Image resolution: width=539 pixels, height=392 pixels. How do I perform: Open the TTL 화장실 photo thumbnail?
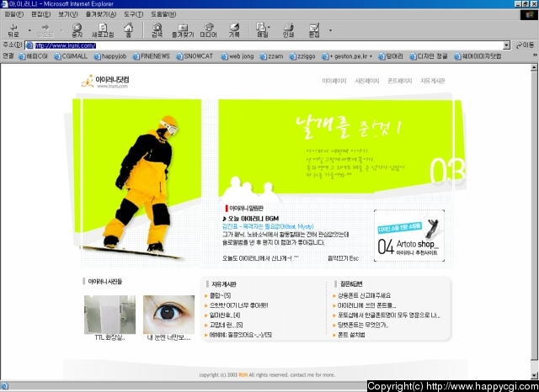[x=109, y=315]
